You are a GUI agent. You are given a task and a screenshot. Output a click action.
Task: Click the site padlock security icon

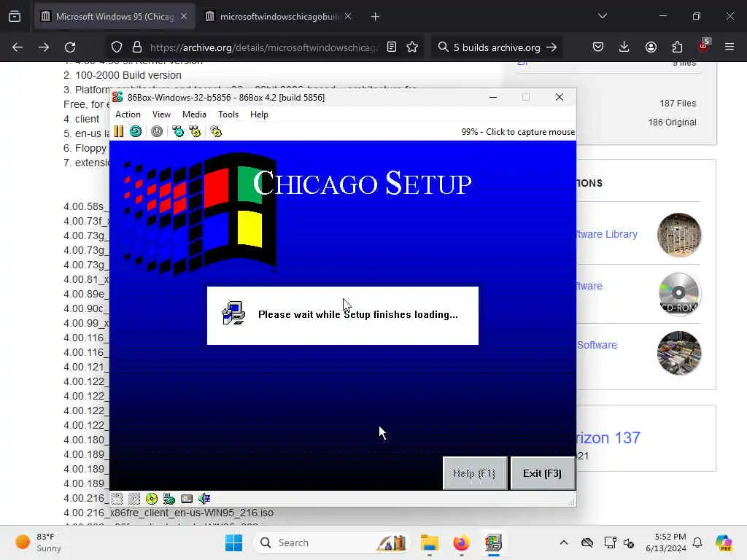[137, 47]
